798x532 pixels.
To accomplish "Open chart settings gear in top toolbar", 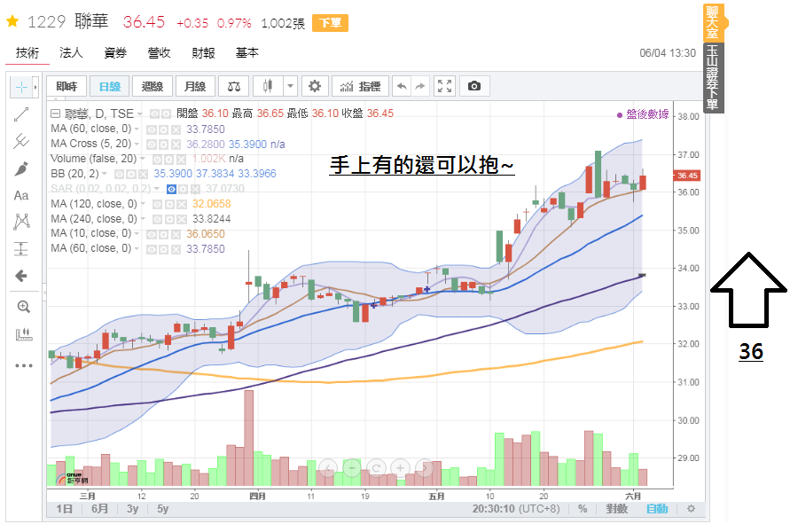I will coord(315,86).
